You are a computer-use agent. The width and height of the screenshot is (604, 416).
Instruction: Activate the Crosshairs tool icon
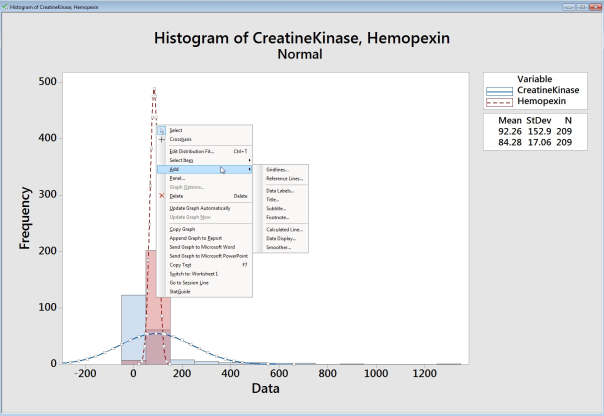[x=161, y=139]
